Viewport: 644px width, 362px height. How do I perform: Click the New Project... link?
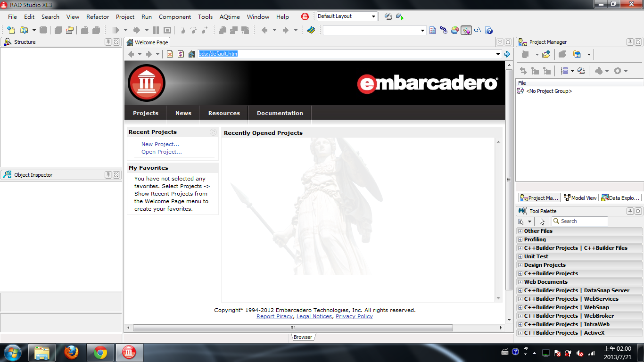click(160, 144)
